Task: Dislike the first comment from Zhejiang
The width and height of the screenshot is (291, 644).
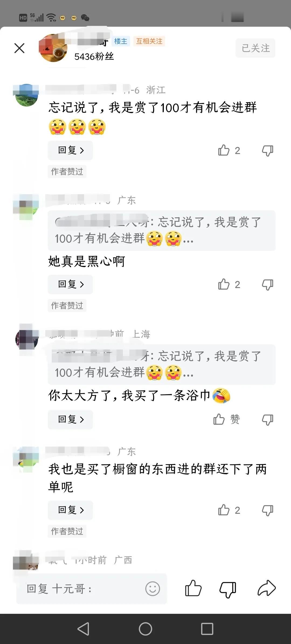Action: pyautogui.click(x=268, y=150)
